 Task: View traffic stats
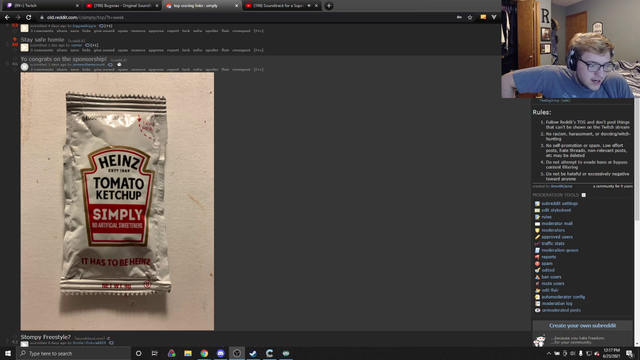pyautogui.click(x=553, y=244)
